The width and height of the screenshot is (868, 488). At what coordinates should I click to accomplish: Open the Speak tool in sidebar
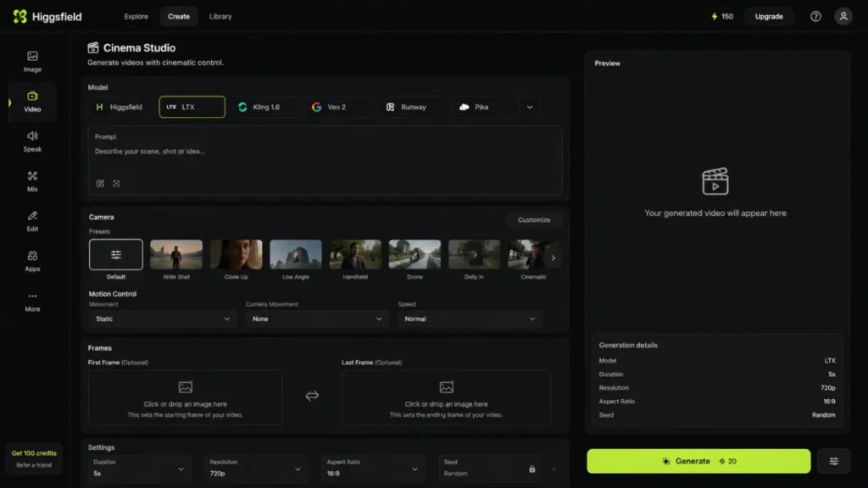pos(32,141)
